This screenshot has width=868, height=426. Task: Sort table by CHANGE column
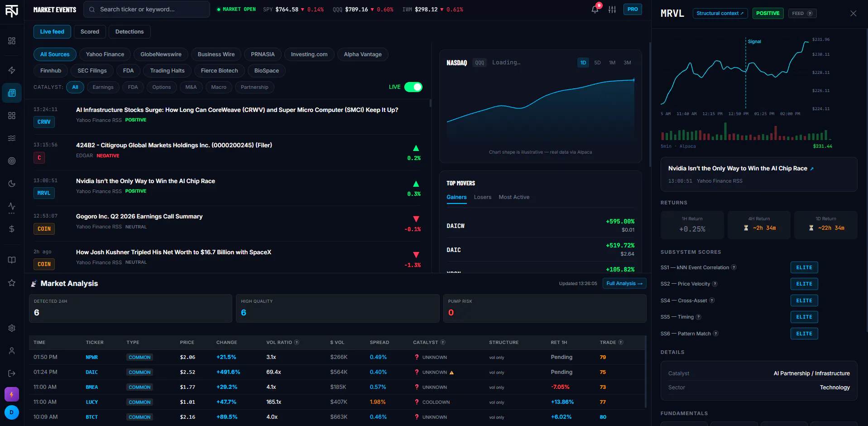226,343
